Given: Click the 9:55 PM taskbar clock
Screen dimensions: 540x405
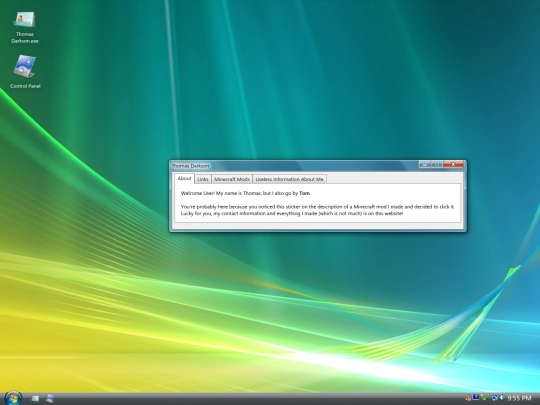Looking at the screenshot, I should pos(519,398).
